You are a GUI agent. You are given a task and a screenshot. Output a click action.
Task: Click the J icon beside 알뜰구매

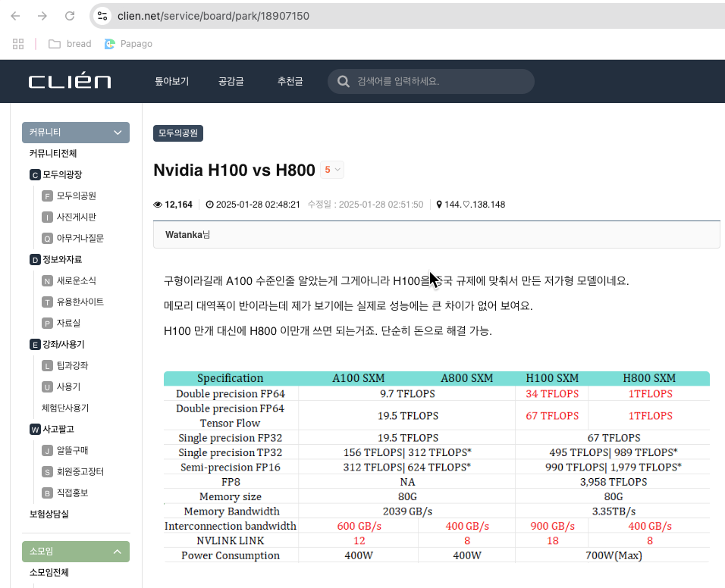coord(47,452)
